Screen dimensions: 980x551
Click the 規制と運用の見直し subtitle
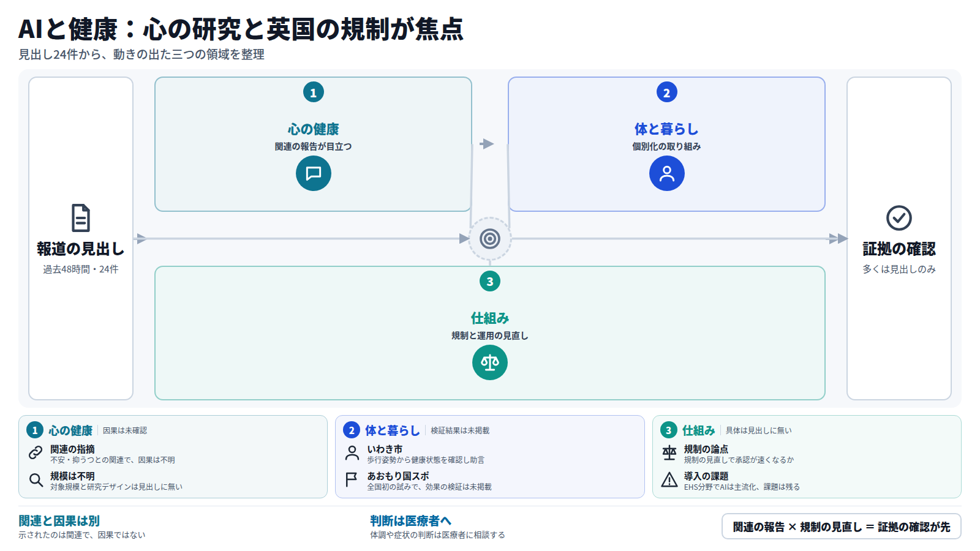click(x=490, y=335)
